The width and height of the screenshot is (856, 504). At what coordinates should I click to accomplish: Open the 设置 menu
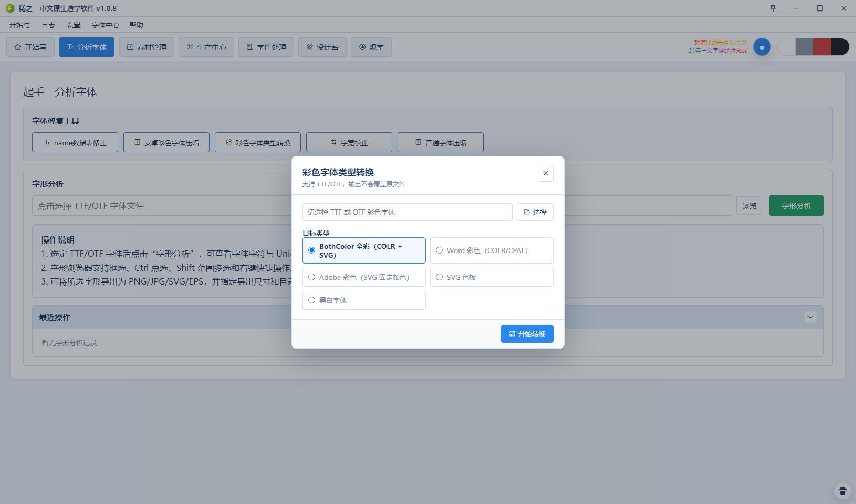pos(74,25)
